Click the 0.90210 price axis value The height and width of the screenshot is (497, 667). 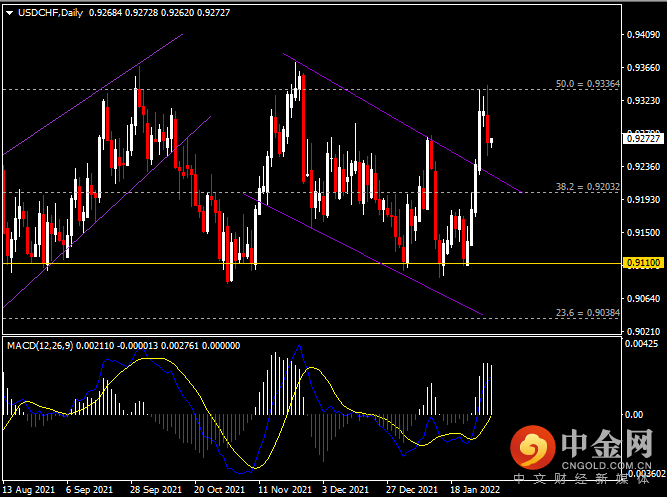click(644, 331)
